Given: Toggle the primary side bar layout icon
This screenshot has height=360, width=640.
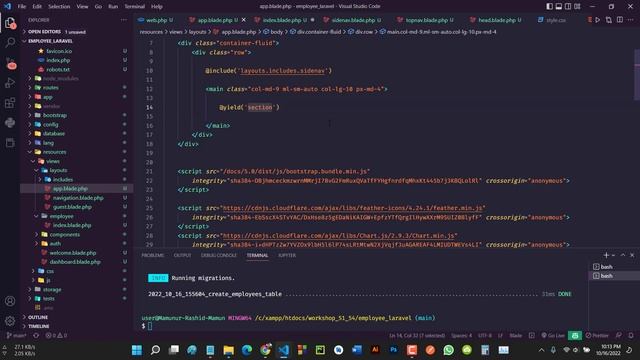Looking at the screenshot, I should point(550,6).
